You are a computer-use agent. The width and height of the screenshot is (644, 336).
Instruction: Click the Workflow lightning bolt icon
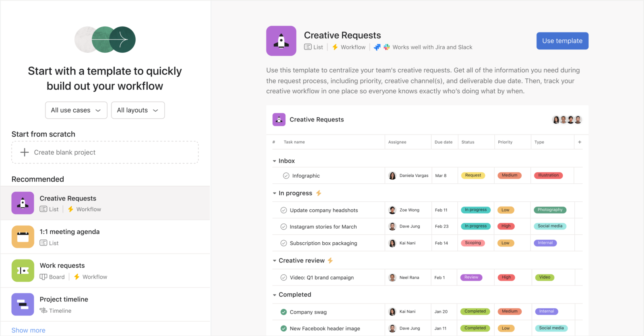[335, 47]
